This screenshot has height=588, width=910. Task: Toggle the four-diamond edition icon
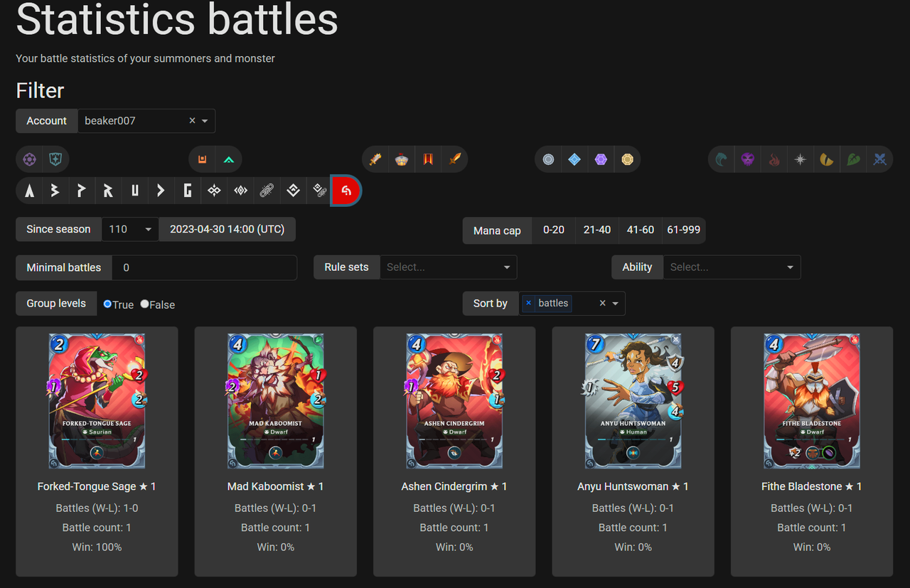click(x=214, y=191)
